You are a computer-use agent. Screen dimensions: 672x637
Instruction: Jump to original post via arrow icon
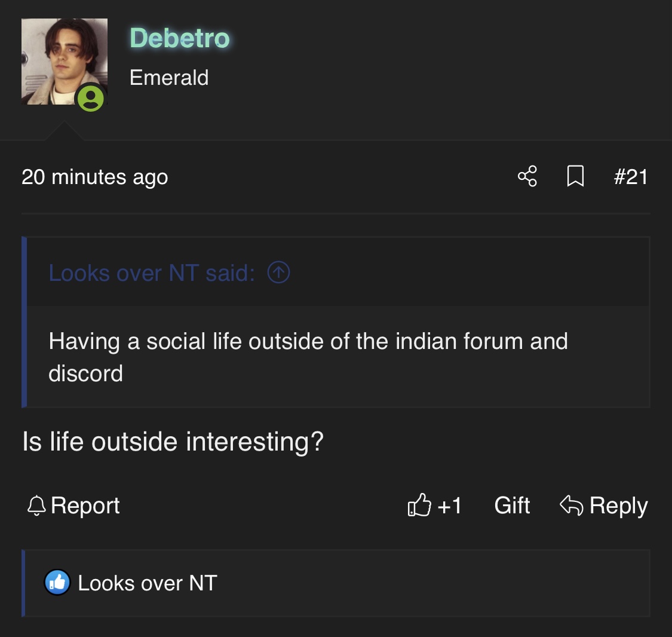(x=278, y=272)
